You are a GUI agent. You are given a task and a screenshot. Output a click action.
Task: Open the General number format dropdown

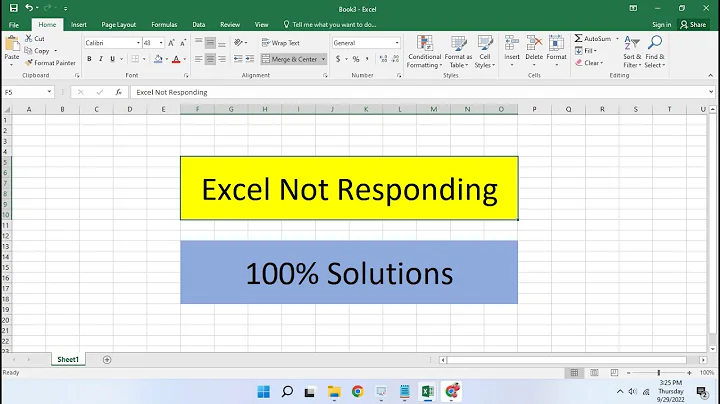(397, 43)
